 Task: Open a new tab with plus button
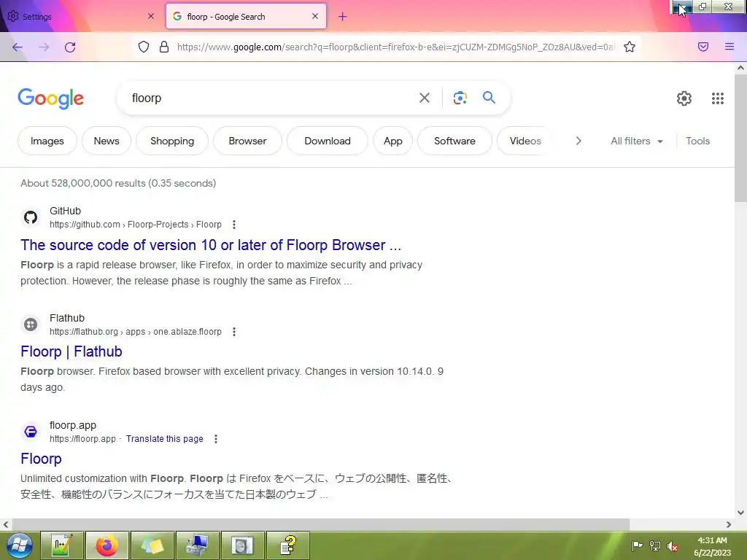tap(343, 17)
